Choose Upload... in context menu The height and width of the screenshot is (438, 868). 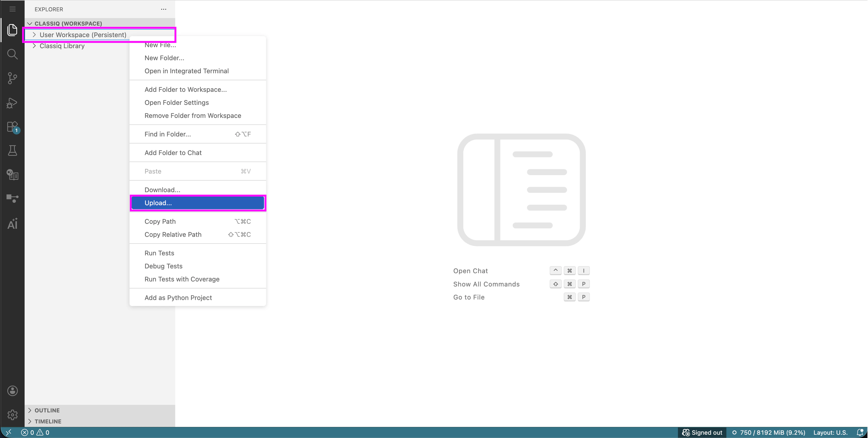(x=198, y=203)
